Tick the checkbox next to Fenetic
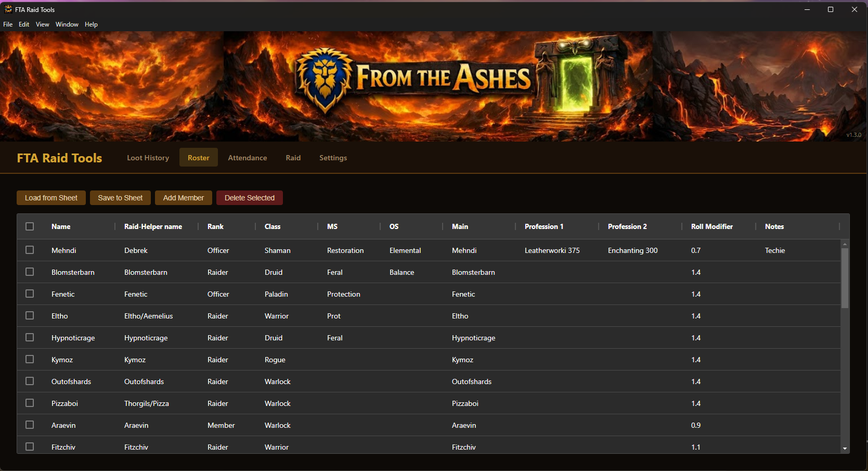The image size is (868, 471). coord(30,294)
